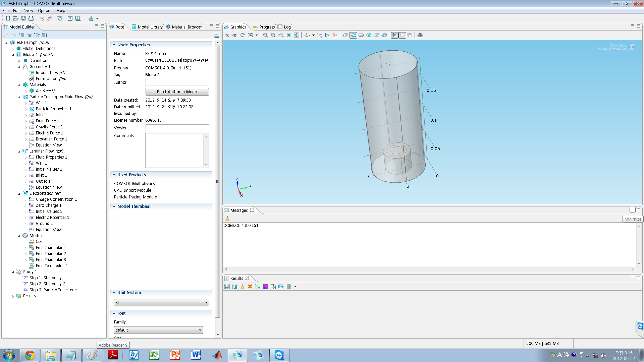Collapse the Laminar Flow tree node

point(19,151)
